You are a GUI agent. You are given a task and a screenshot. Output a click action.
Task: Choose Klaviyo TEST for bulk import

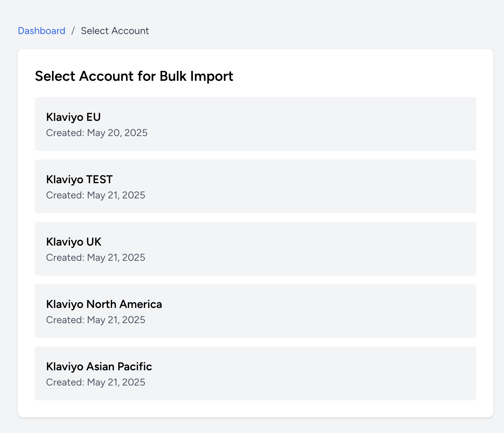[x=256, y=186]
